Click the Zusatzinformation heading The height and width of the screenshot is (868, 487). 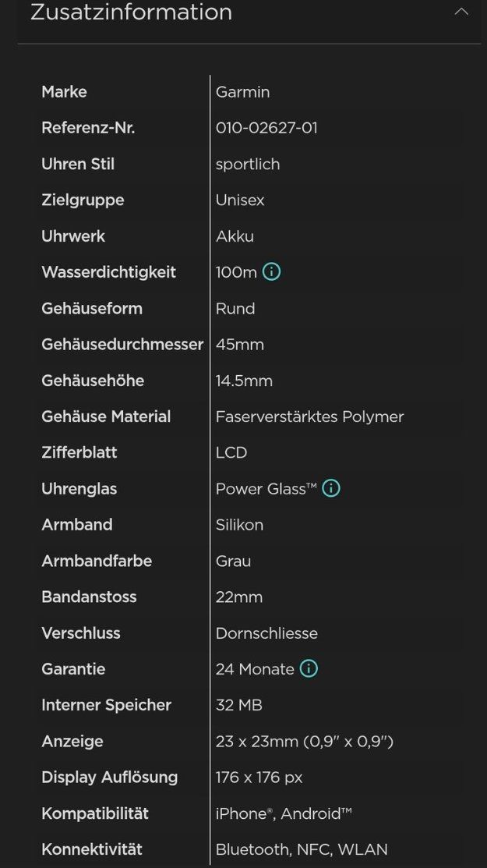coord(131,12)
